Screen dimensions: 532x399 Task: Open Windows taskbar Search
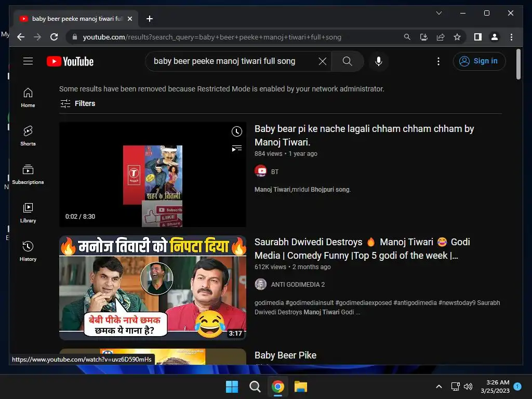tap(255, 387)
